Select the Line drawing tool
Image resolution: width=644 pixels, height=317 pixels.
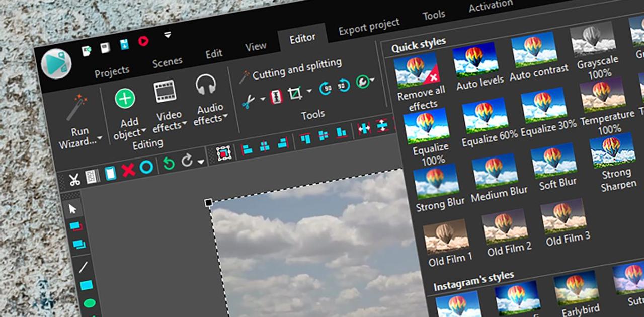[x=83, y=267]
